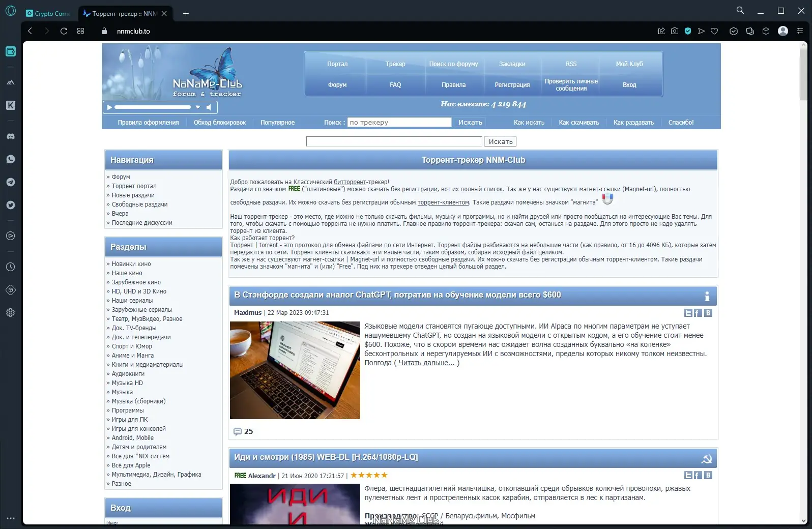The height and width of the screenshot is (529, 812).
Task: Open the Портал menu item
Action: point(337,64)
